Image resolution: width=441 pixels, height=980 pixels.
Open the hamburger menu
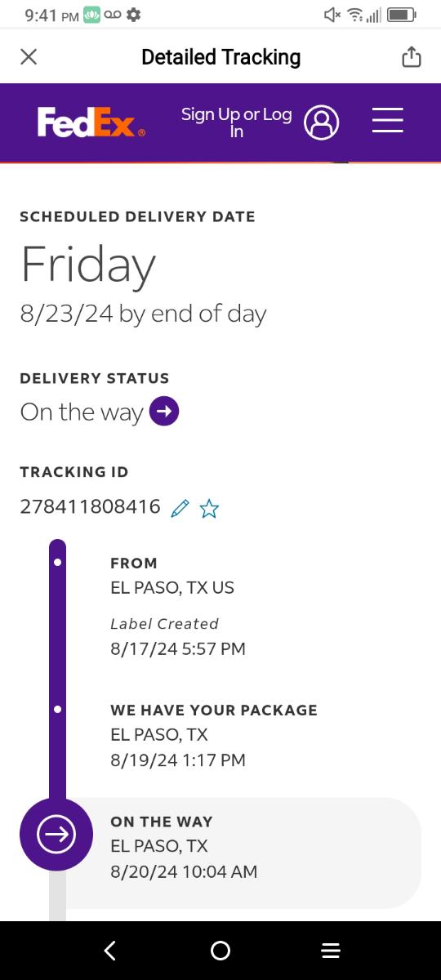coord(388,120)
